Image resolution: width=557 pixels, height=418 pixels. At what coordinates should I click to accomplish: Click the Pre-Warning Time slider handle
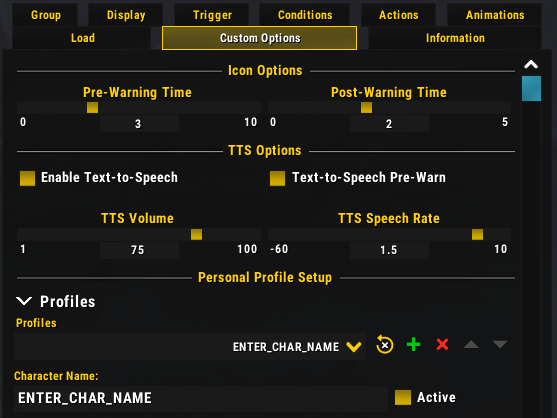tap(92, 108)
